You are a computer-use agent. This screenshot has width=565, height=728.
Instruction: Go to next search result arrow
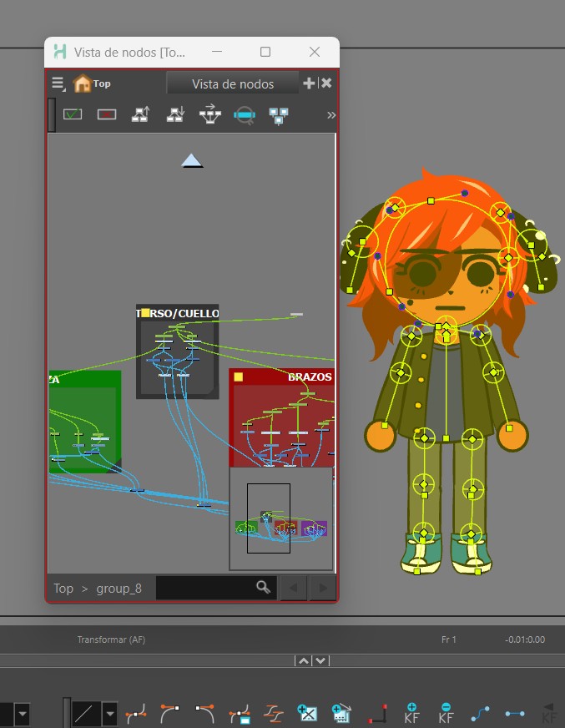(323, 589)
